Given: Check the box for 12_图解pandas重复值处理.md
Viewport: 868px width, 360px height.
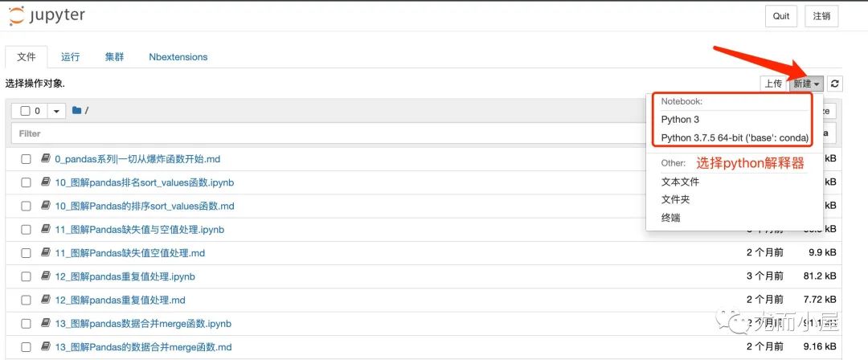Looking at the screenshot, I should (x=26, y=301).
